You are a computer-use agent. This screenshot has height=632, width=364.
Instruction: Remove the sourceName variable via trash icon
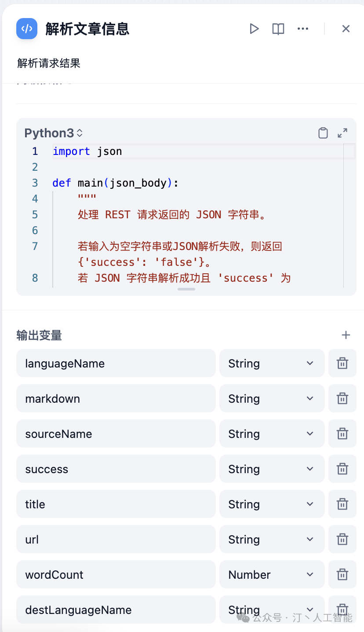point(342,434)
